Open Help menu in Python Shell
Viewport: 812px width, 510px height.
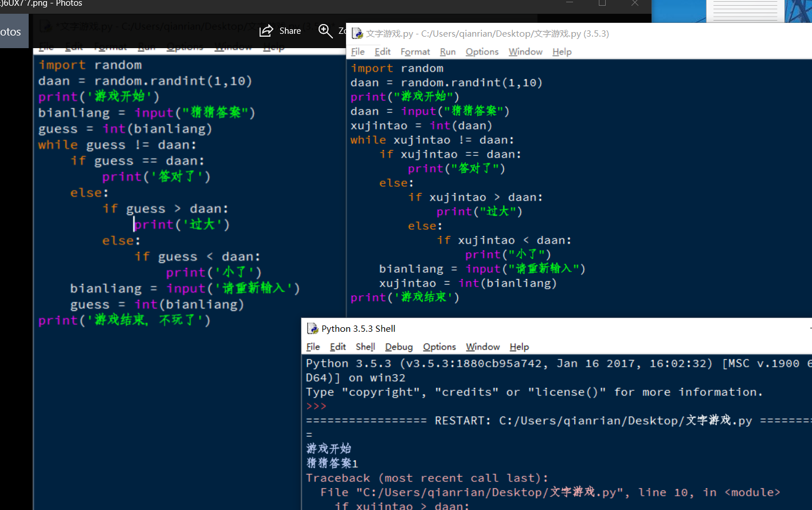pos(519,347)
